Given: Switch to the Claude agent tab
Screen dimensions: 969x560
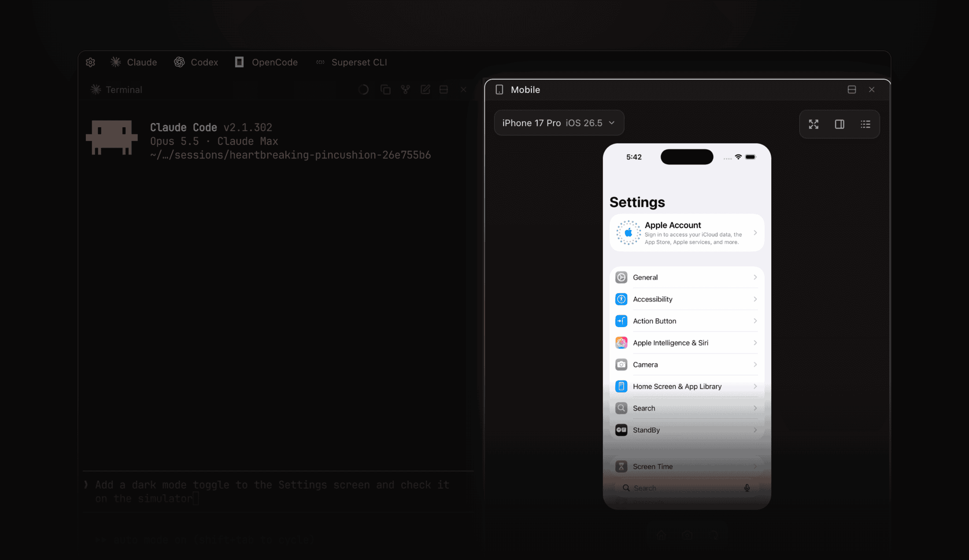Looking at the screenshot, I should pyautogui.click(x=133, y=62).
